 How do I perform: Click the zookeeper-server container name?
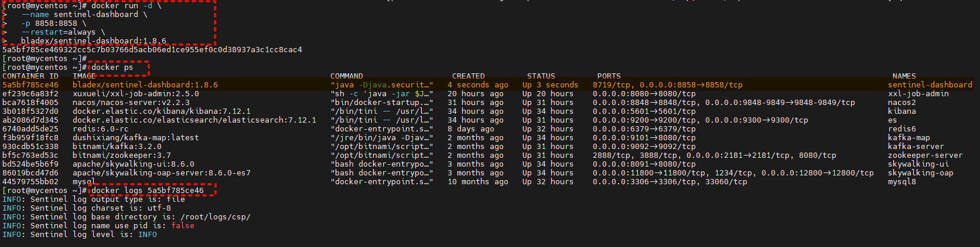[925, 155]
